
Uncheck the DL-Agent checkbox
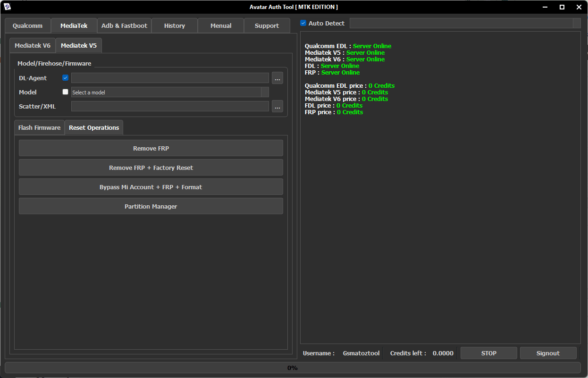[x=65, y=77]
